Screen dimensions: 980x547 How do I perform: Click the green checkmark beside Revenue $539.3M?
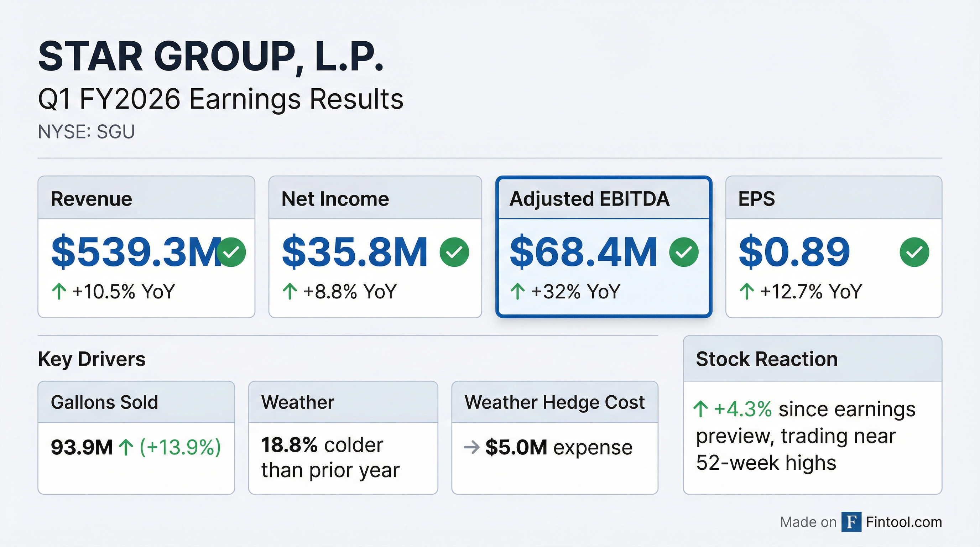(x=231, y=252)
